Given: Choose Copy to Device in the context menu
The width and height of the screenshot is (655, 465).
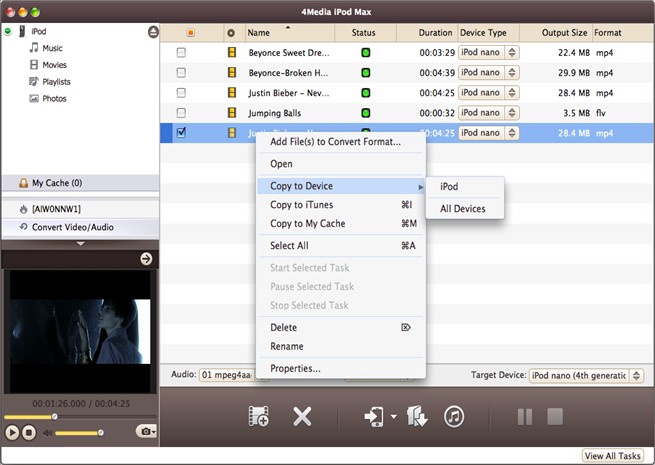Looking at the screenshot, I should [x=341, y=186].
